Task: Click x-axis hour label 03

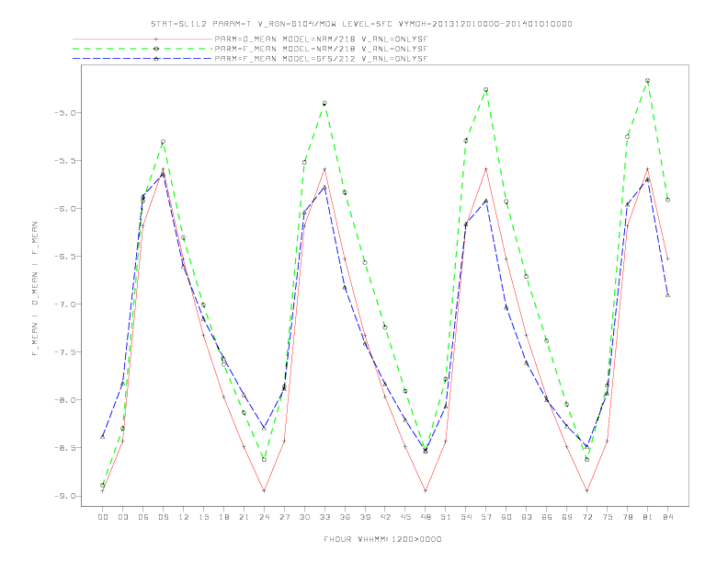Action: tap(123, 517)
